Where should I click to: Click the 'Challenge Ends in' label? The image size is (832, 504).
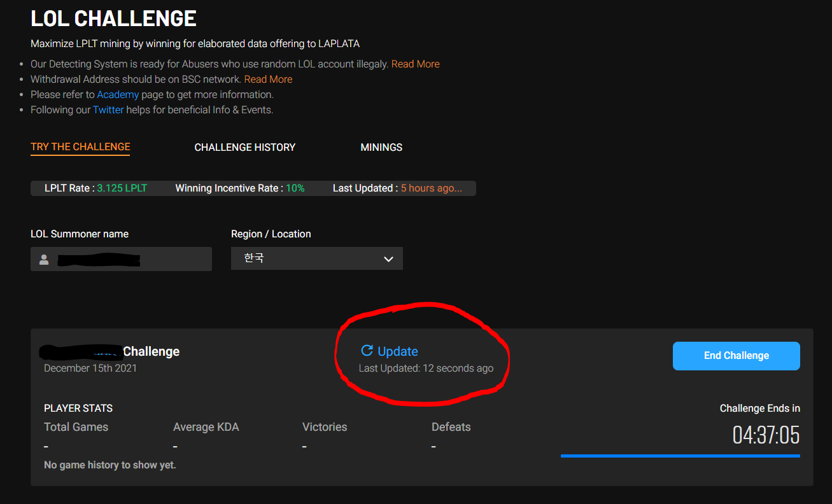(x=760, y=409)
